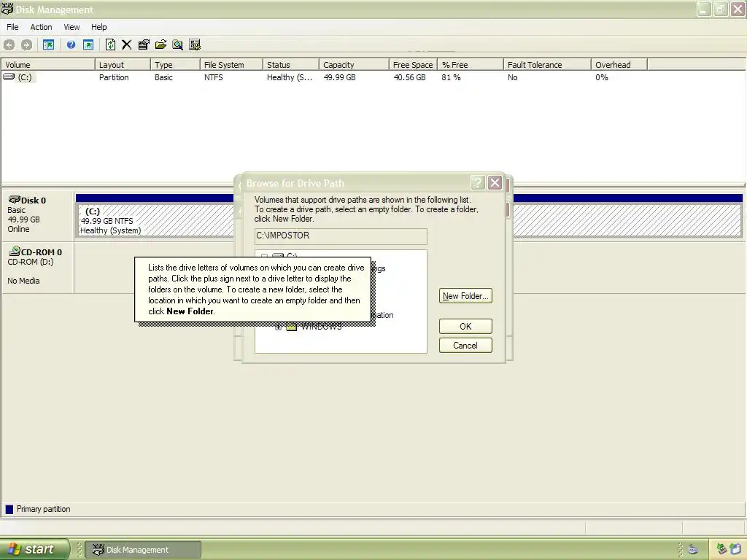Click the Show/Hide Action Pane toolbar icon
747x560 pixels.
point(88,44)
